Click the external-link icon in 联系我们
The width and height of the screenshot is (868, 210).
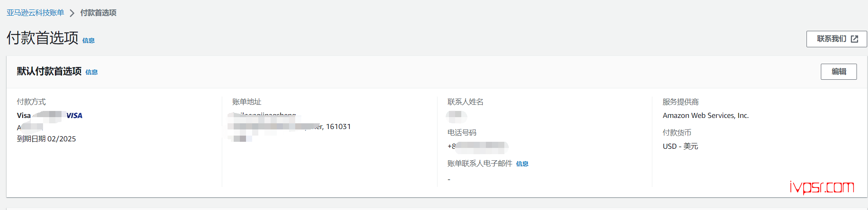click(854, 39)
